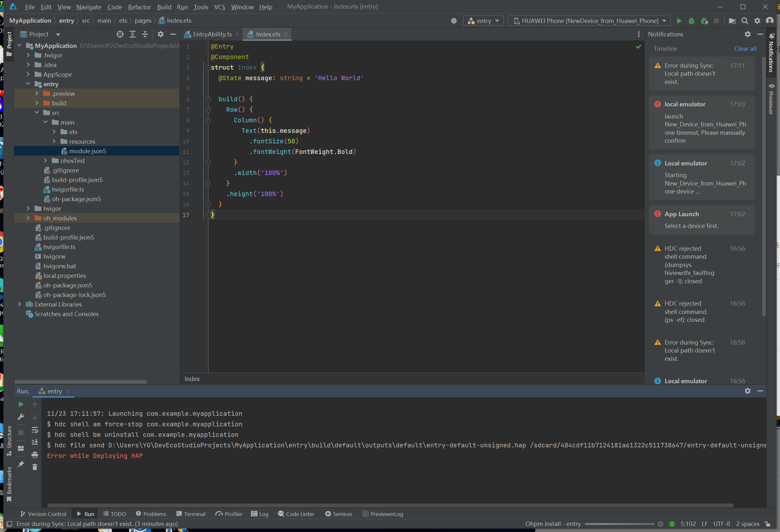This screenshot has width=780, height=532.
Task: Hide the Project panel
Action: point(173,34)
